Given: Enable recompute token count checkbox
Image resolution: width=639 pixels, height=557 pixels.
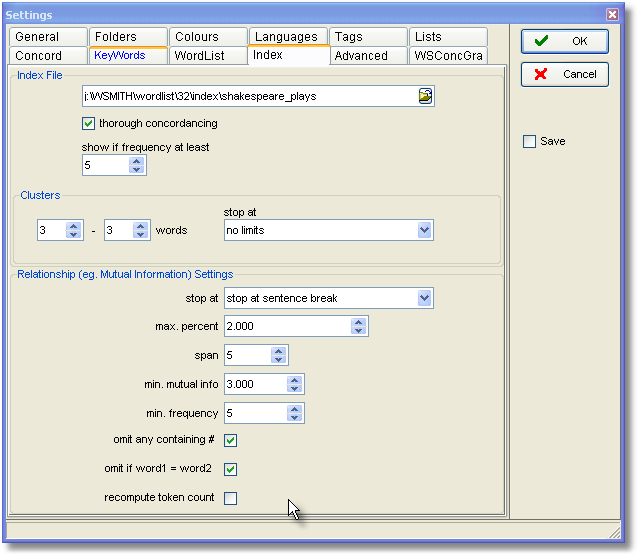Looking at the screenshot, I should tap(231, 498).
